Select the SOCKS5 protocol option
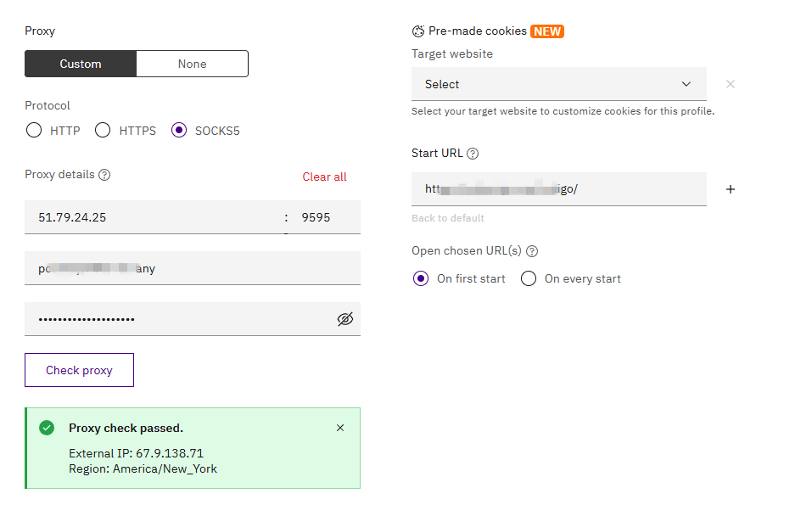The height and width of the screenshot is (516, 812). (179, 131)
